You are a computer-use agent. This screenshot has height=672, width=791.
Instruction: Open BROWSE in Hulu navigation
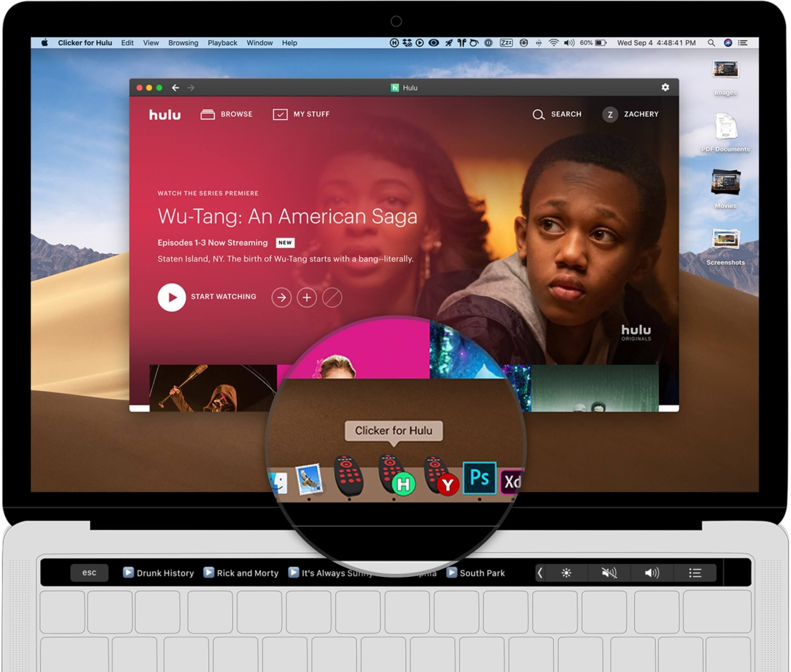point(226,114)
